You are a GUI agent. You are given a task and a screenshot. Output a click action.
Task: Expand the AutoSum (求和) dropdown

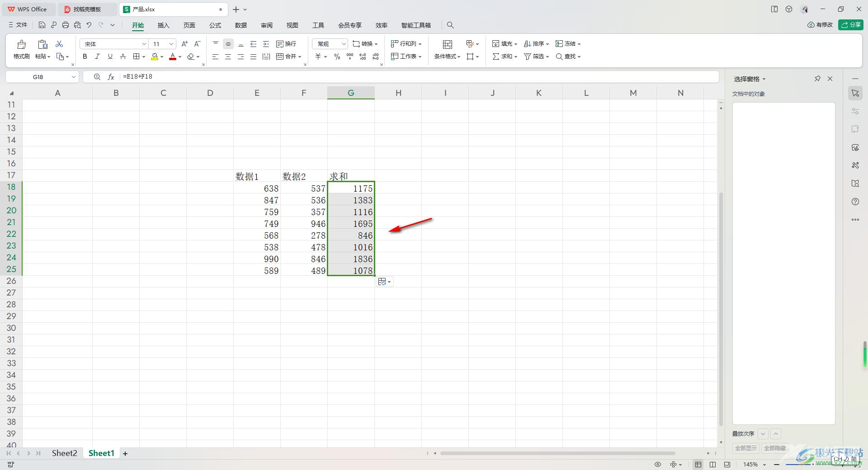515,56
